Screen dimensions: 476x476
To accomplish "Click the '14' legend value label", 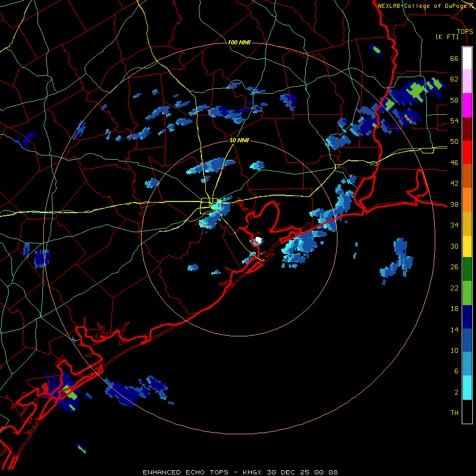I will click(454, 329).
